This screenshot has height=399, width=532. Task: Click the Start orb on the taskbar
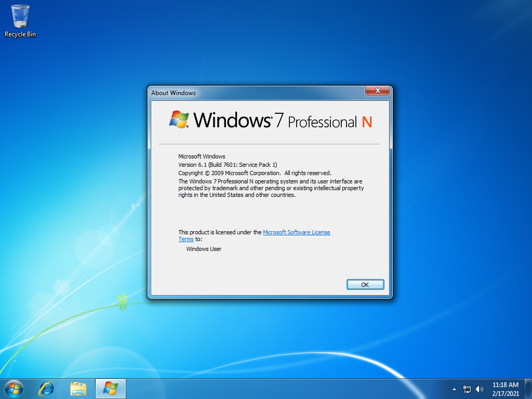14,388
